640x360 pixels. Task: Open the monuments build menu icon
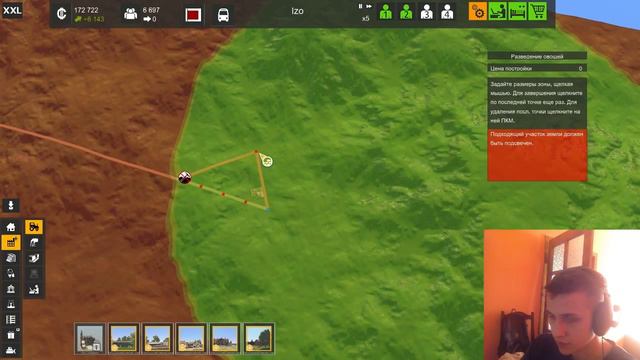click(11, 304)
